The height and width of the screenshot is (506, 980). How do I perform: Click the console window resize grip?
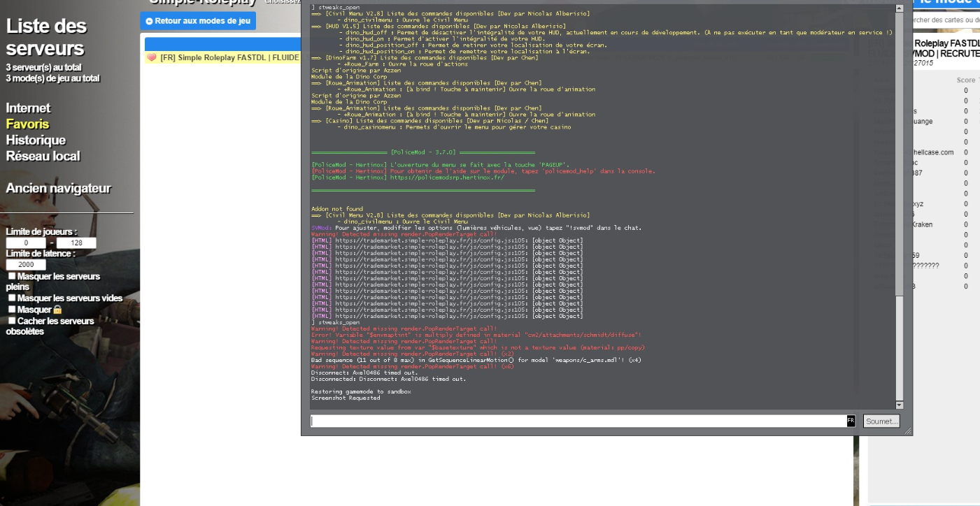908,431
